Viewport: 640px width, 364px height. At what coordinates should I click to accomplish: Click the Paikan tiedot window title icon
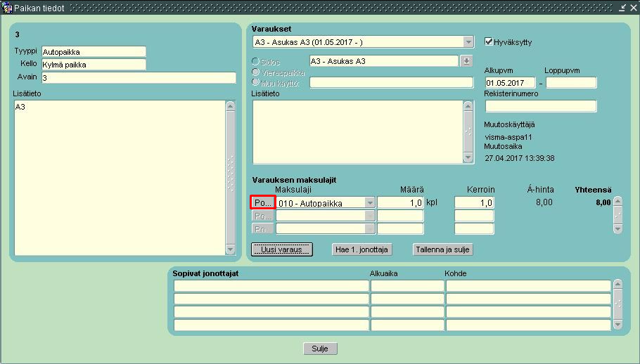[x=7, y=7]
